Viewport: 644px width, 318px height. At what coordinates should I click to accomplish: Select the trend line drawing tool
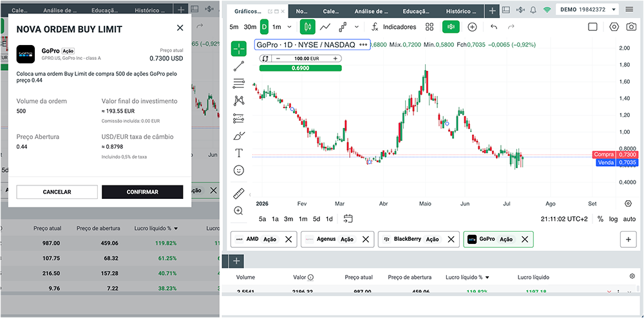click(x=239, y=66)
